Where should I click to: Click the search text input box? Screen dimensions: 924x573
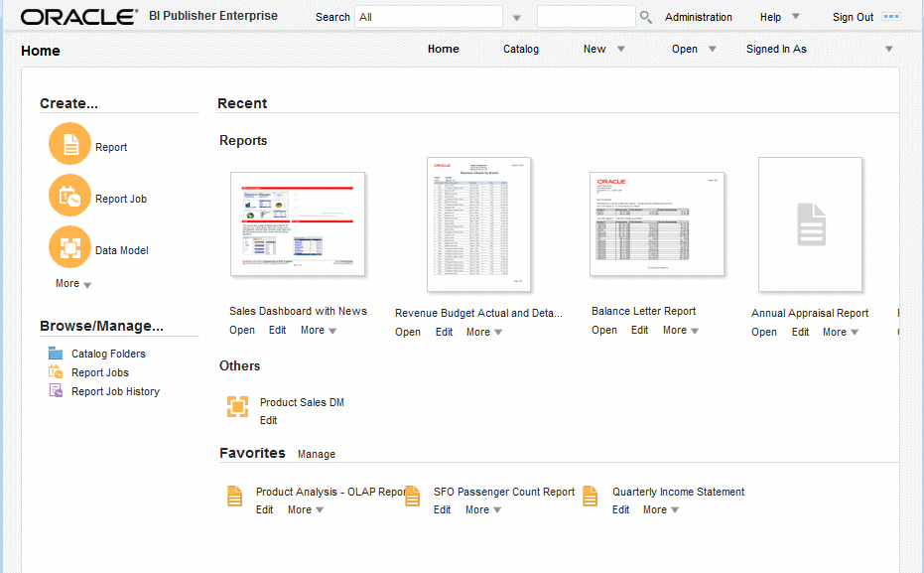(587, 17)
